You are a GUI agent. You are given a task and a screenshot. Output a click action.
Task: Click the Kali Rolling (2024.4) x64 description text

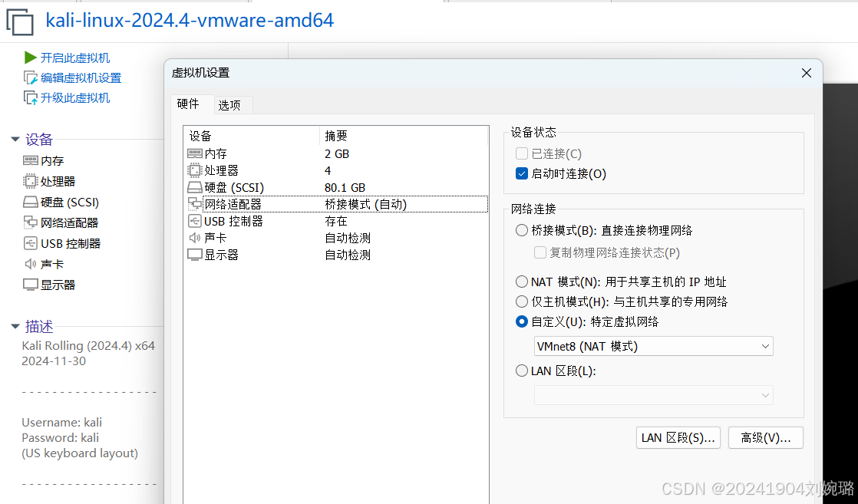point(88,346)
